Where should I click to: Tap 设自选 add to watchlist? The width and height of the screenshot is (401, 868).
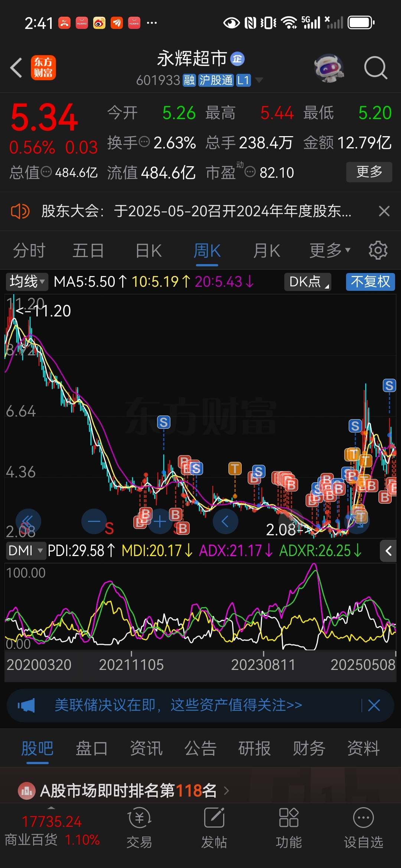point(363,828)
